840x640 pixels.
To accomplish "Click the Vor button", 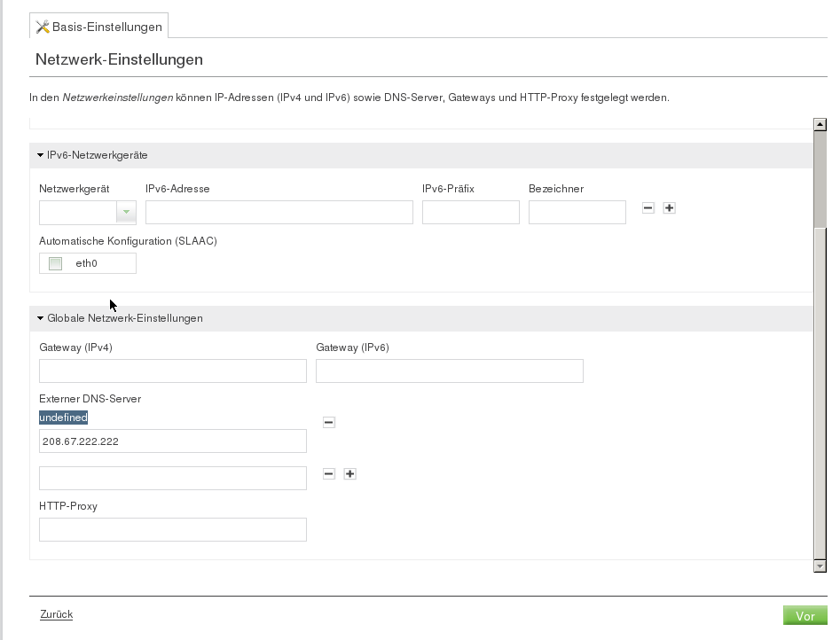I will point(805,616).
